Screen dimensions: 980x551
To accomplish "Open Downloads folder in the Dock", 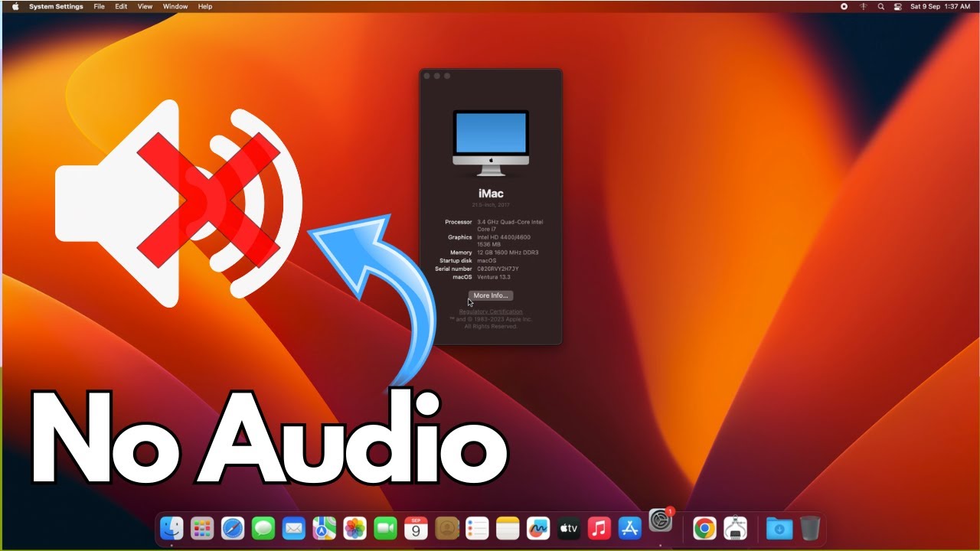I will tap(779, 528).
